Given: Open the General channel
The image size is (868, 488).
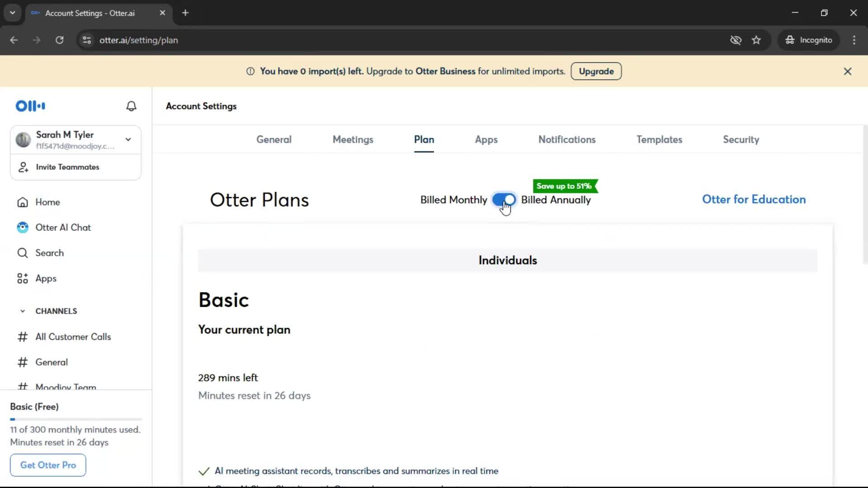Looking at the screenshot, I should (52, 362).
